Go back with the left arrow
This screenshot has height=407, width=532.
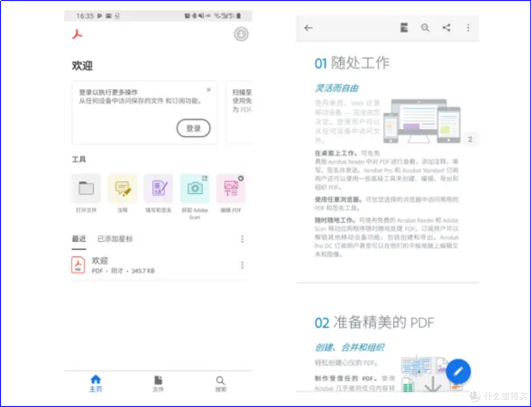(x=308, y=28)
